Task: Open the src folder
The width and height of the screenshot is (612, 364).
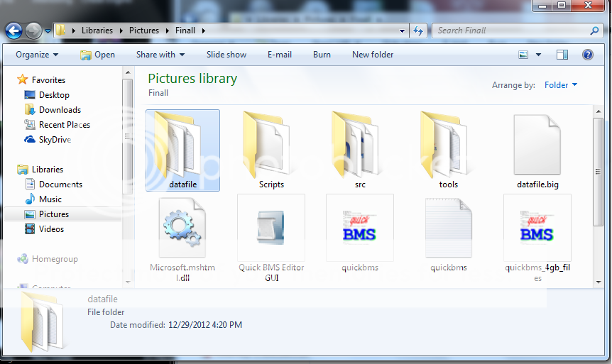Action: (360, 149)
